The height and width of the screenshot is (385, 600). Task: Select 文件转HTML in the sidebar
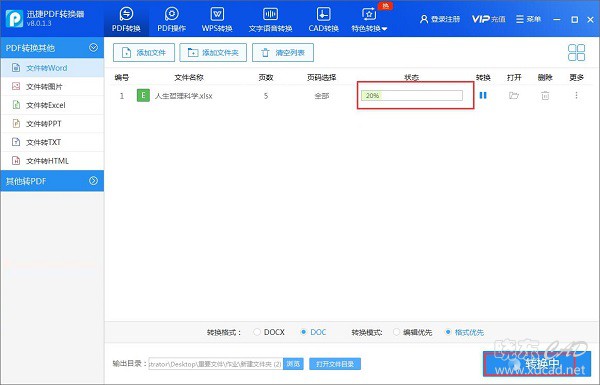(x=52, y=161)
